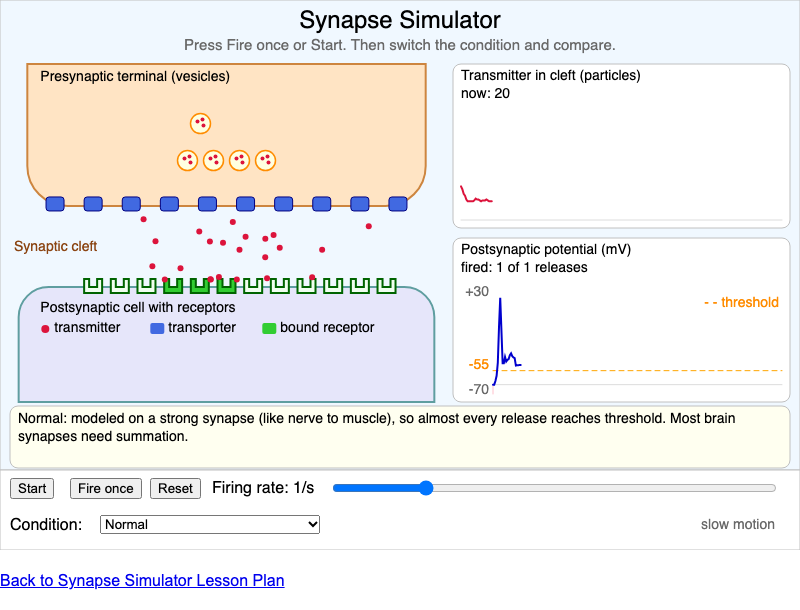Click the Firing rate slider handle
Viewport: 800px width, 610px height.
(x=426, y=488)
